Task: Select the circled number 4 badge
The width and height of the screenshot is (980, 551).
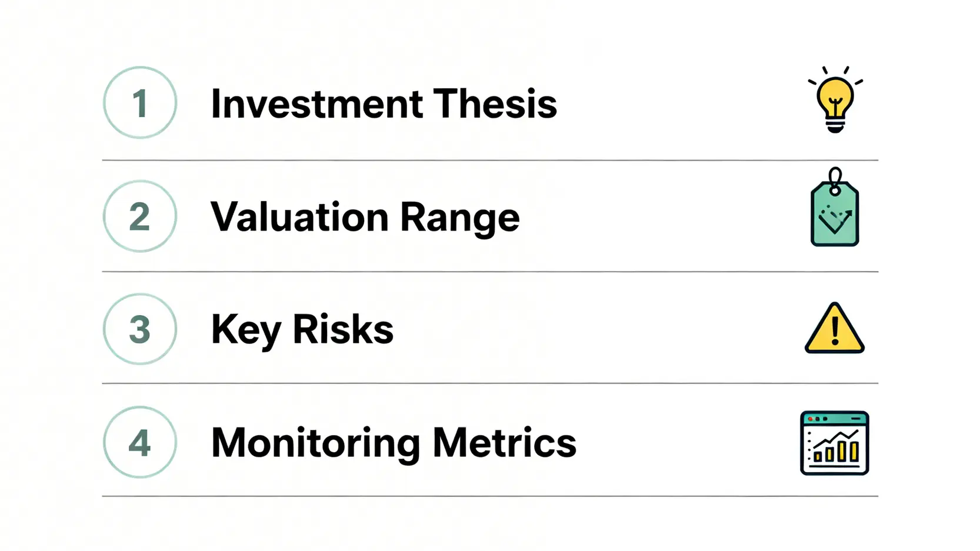Action: [x=140, y=442]
